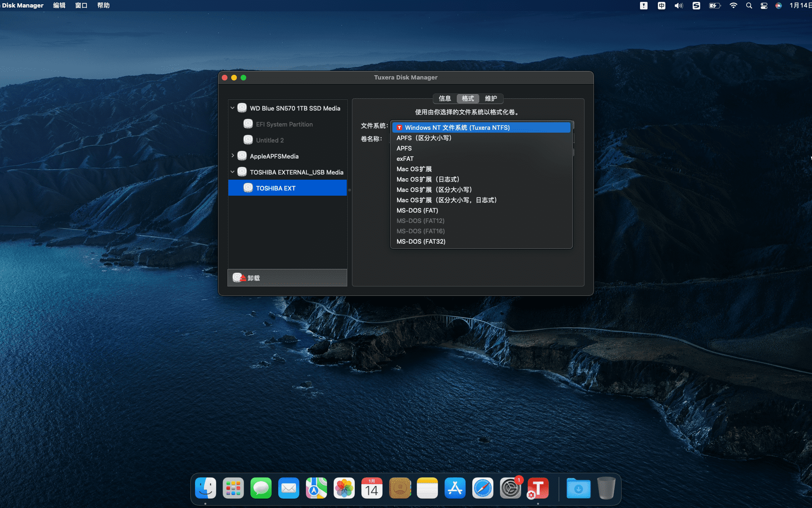Zoom the Tuxera Disk Manager window
Image resolution: width=812 pixels, height=508 pixels.
243,78
